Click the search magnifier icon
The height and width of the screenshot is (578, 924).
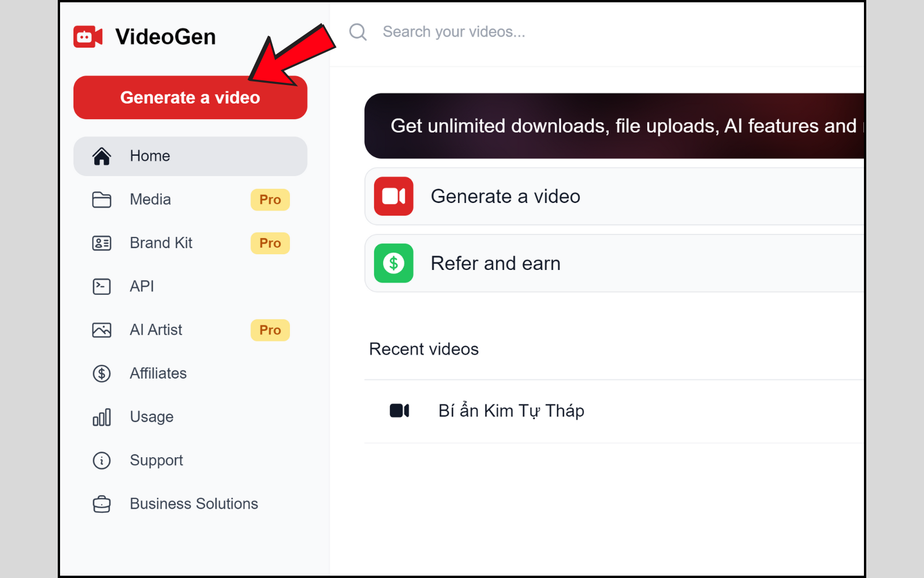tap(358, 32)
